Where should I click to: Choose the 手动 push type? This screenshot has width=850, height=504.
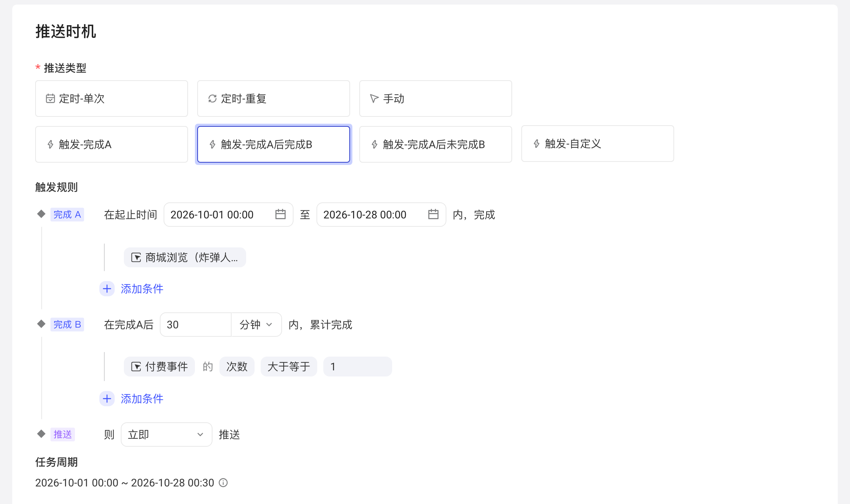tap(436, 99)
